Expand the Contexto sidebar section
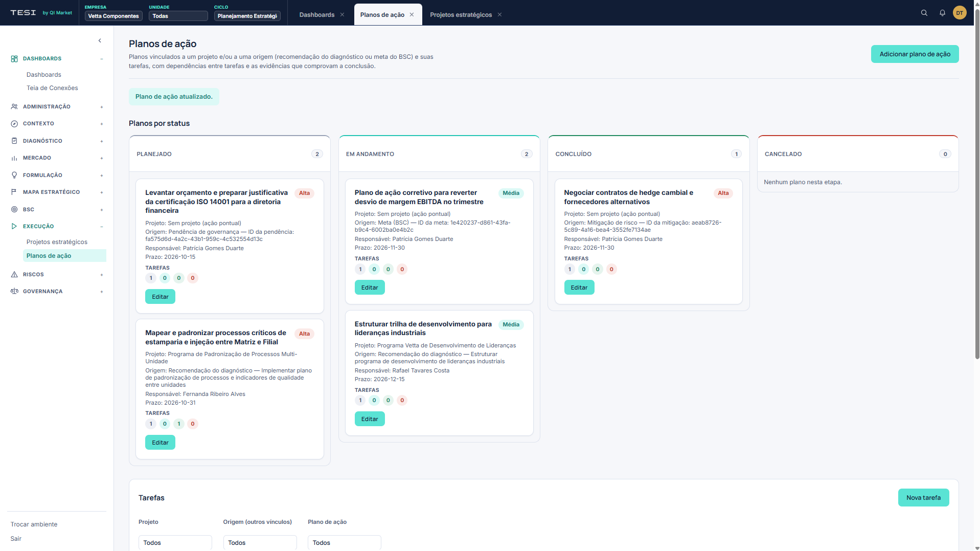This screenshot has width=980, height=551. (102, 124)
